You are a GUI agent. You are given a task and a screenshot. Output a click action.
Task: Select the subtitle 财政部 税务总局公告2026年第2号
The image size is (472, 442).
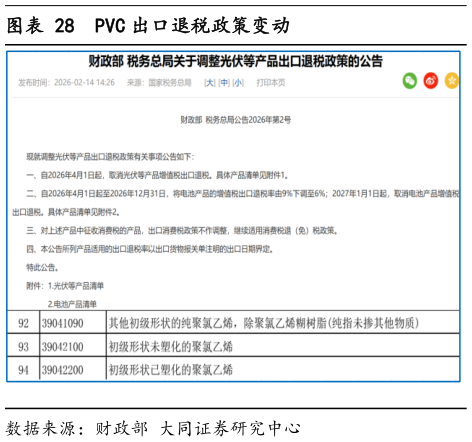click(x=236, y=120)
